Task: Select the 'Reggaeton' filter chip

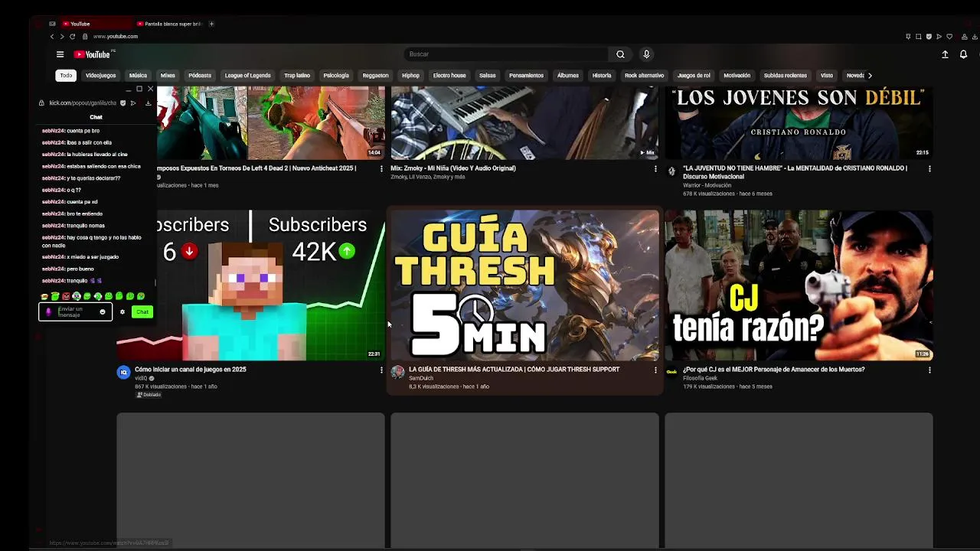Action: (x=375, y=76)
